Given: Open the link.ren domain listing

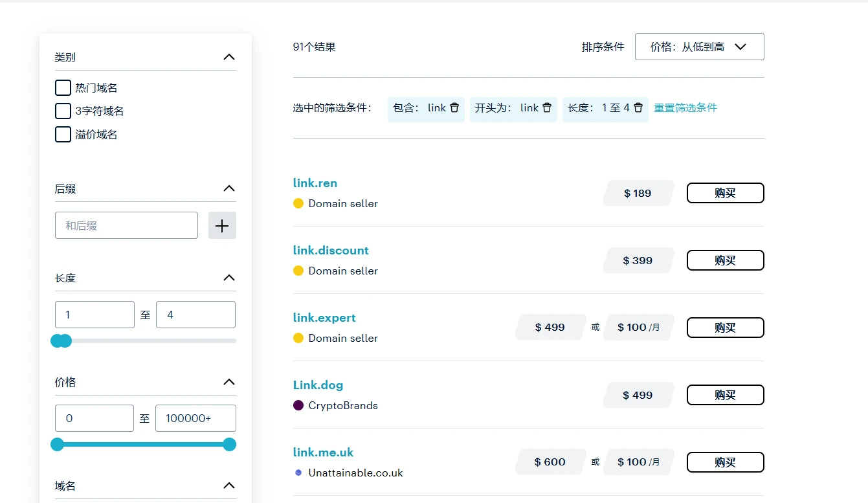Looking at the screenshot, I should tap(315, 183).
